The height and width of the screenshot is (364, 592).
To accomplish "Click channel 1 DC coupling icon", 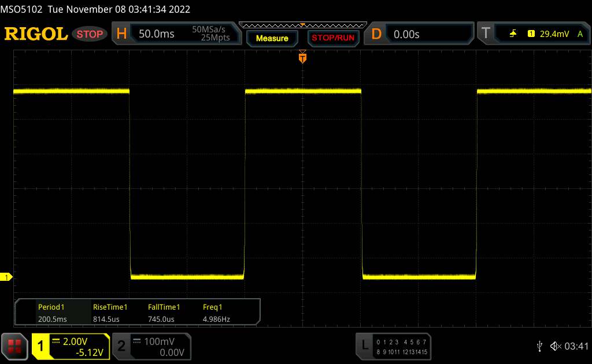I will [56, 341].
